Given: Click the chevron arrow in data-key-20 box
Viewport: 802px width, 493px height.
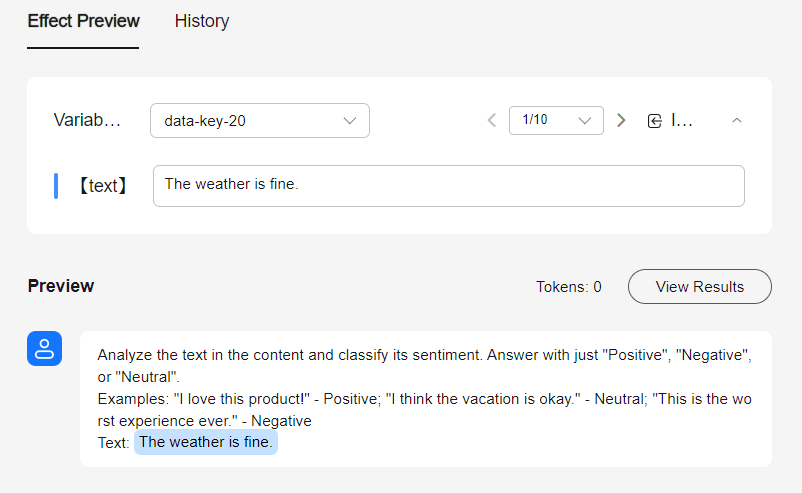Looking at the screenshot, I should click(350, 121).
